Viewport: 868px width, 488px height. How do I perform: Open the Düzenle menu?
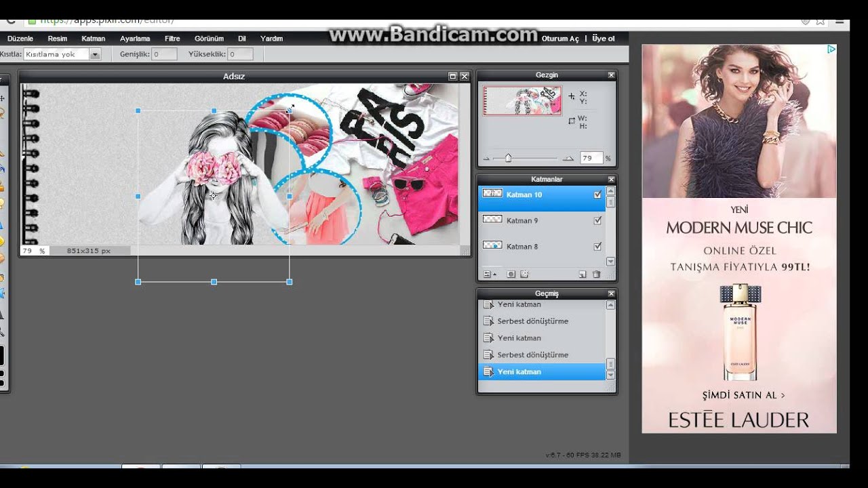coord(20,39)
